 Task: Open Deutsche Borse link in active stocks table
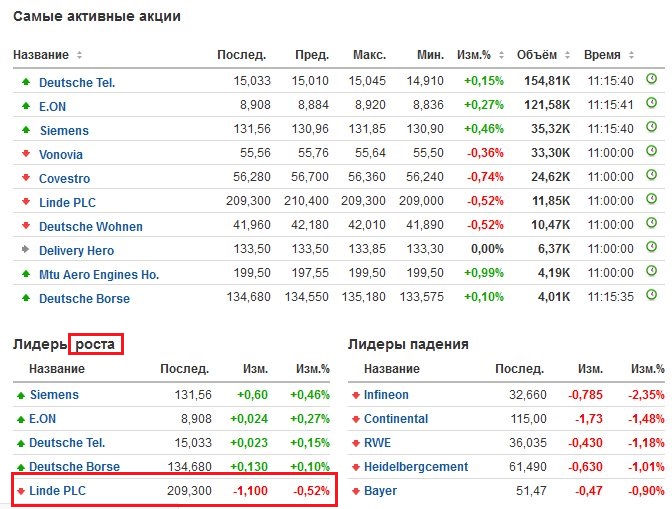point(84,299)
